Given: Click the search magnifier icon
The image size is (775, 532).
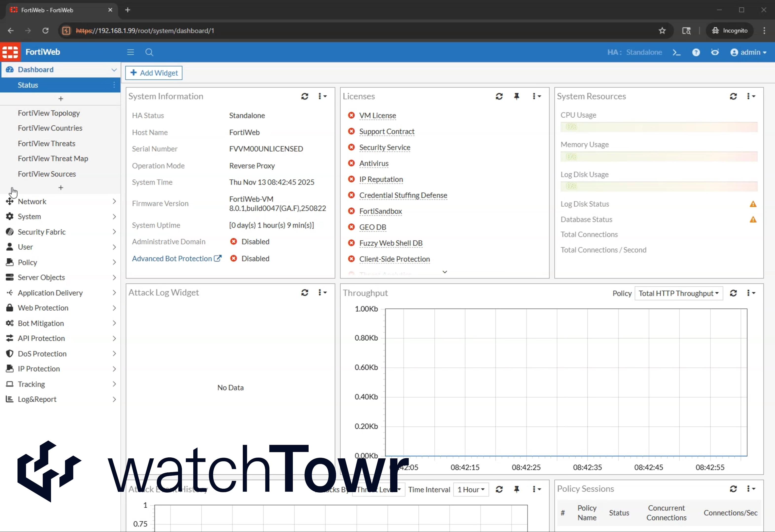Looking at the screenshot, I should tap(149, 52).
